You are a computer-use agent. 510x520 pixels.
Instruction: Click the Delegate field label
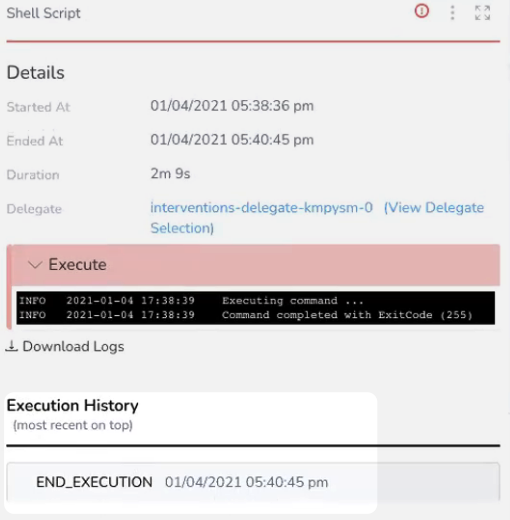(x=34, y=209)
